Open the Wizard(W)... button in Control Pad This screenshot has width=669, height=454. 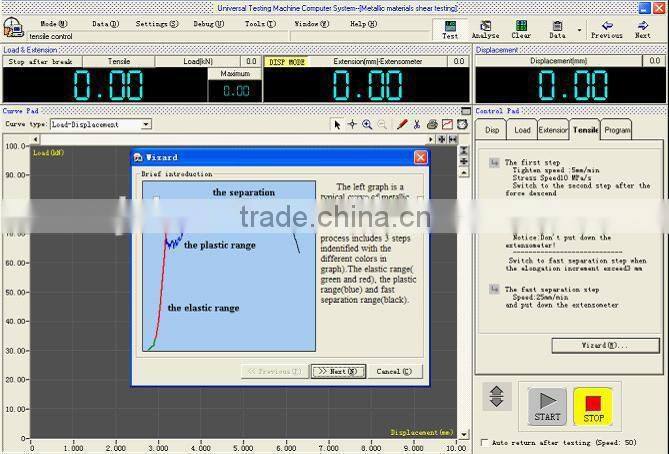click(605, 345)
